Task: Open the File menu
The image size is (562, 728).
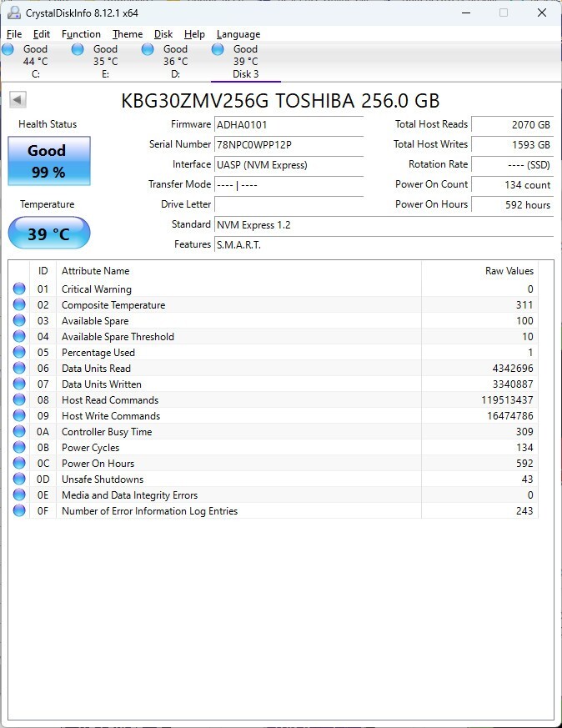Action: click(14, 34)
